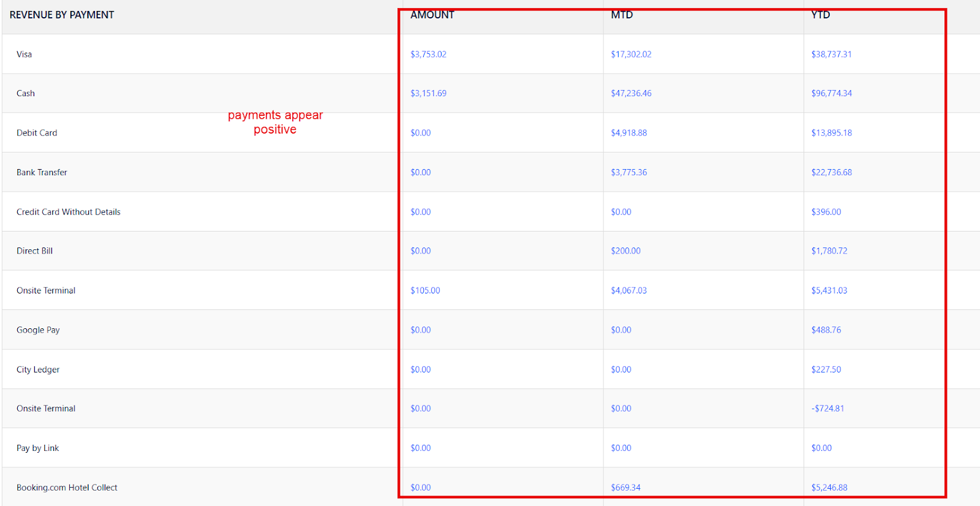980x506 pixels.
Task: Open Cash YTD total $96,774.34
Action: tap(831, 94)
